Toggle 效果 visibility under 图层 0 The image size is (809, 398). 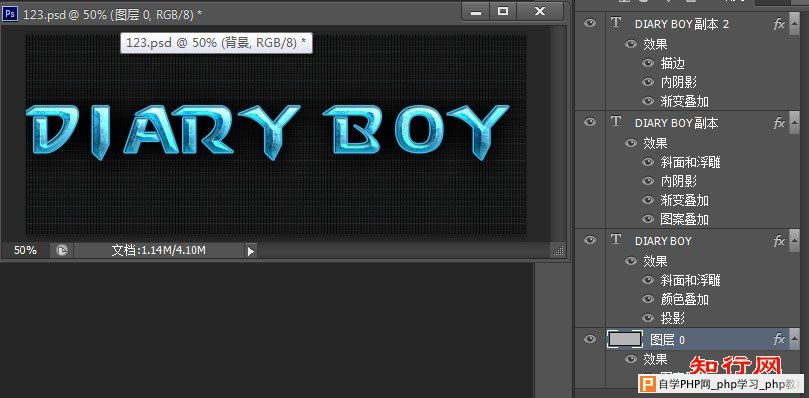pyautogui.click(x=630, y=359)
